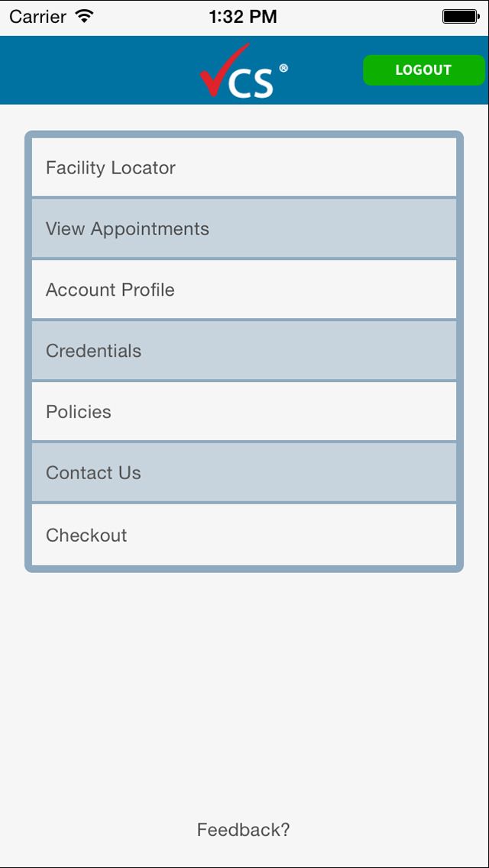
Task: Open the Facility Locator menu entry
Action: [244, 167]
